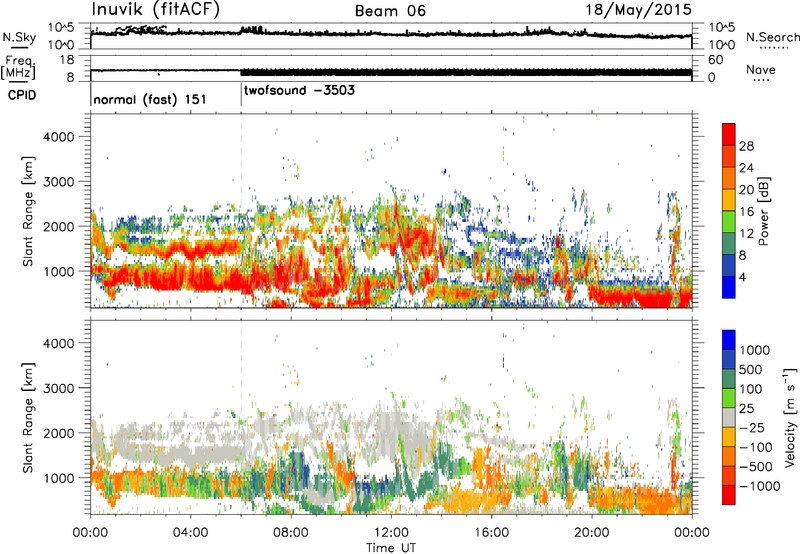Click the "18" frequency axis tick label
The width and height of the screenshot is (800, 554).
click(x=67, y=60)
